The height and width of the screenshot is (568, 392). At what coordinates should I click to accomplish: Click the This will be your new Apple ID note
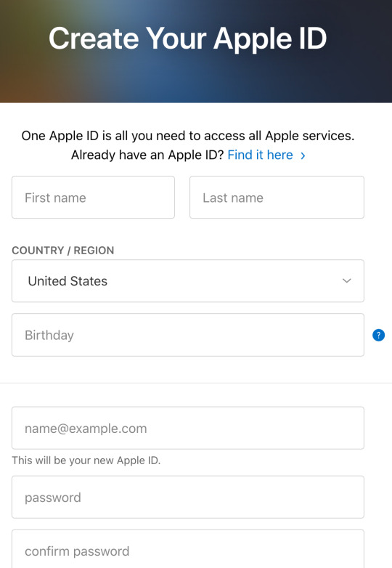coord(86,461)
